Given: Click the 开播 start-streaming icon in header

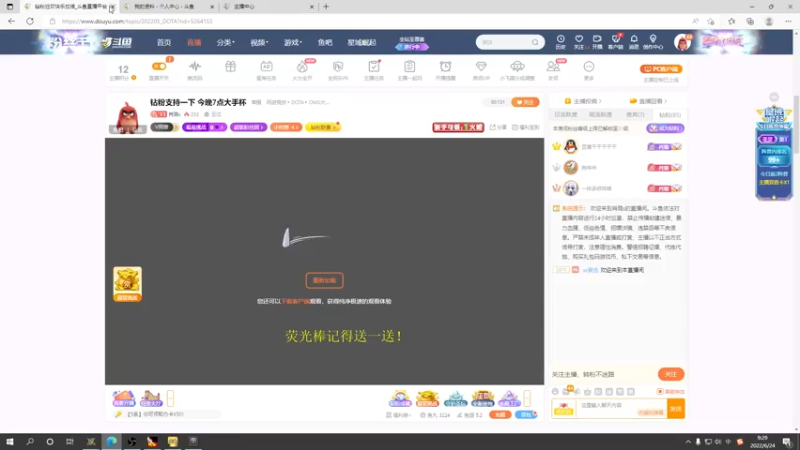Looking at the screenshot, I should 597,42.
